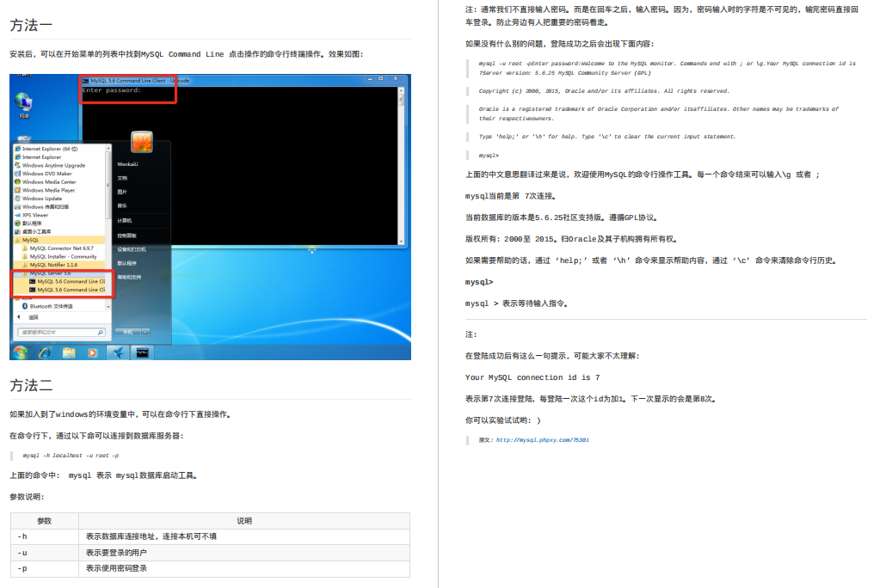Expand the MySQL Installer - Community folder
The width and height of the screenshot is (880, 588).
point(59,256)
